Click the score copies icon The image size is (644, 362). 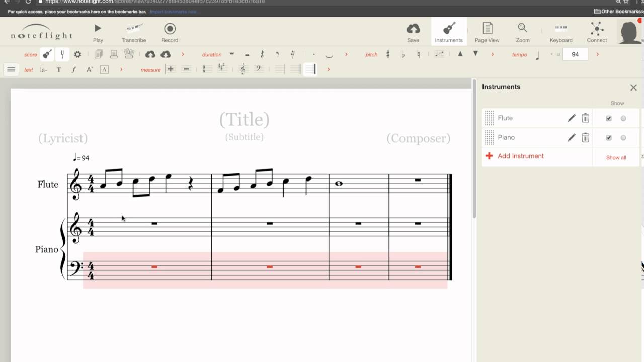(x=99, y=54)
